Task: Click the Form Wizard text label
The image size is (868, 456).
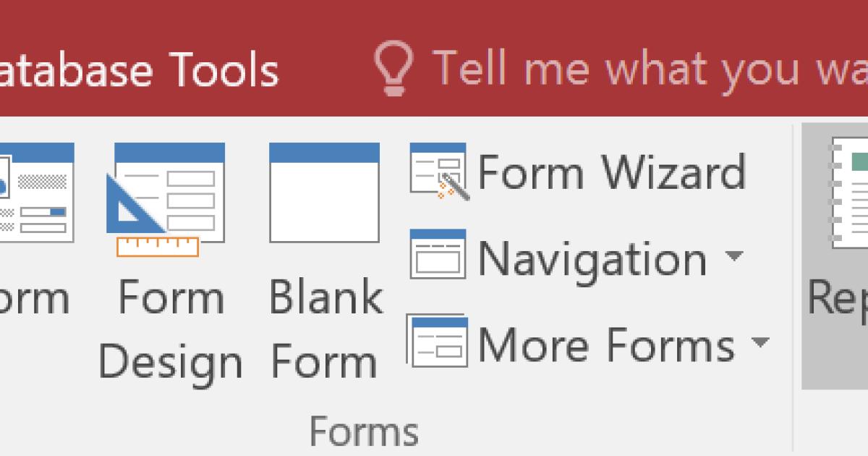Action: coord(611,172)
